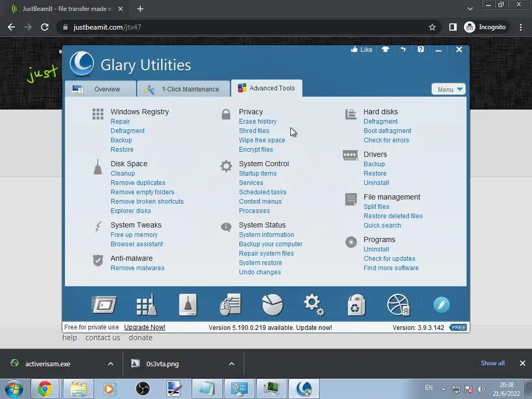This screenshot has width=532, height=399.
Task: Click Free up memory link
Action: coord(134,235)
